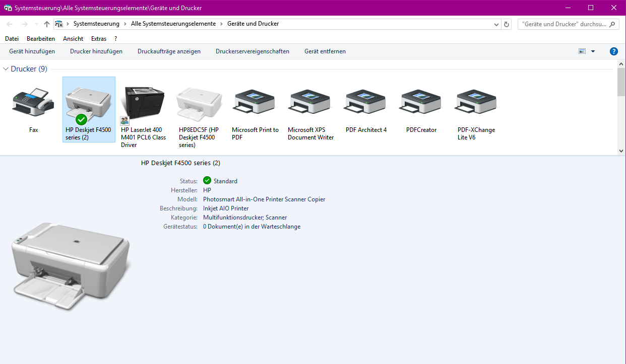The height and width of the screenshot is (364, 626).
Task: Click the Standard status text
Action: point(225,181)
